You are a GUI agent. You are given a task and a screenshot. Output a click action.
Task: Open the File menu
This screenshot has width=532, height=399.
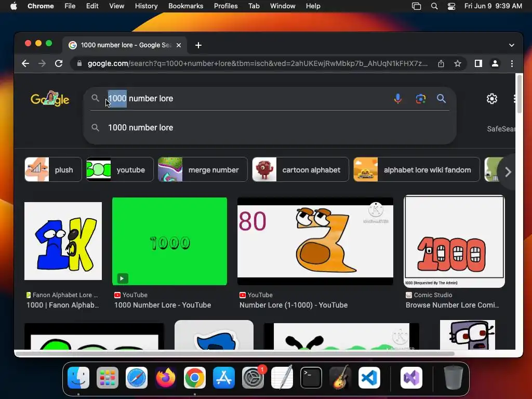pyautogui.click(x=70, y=6)
